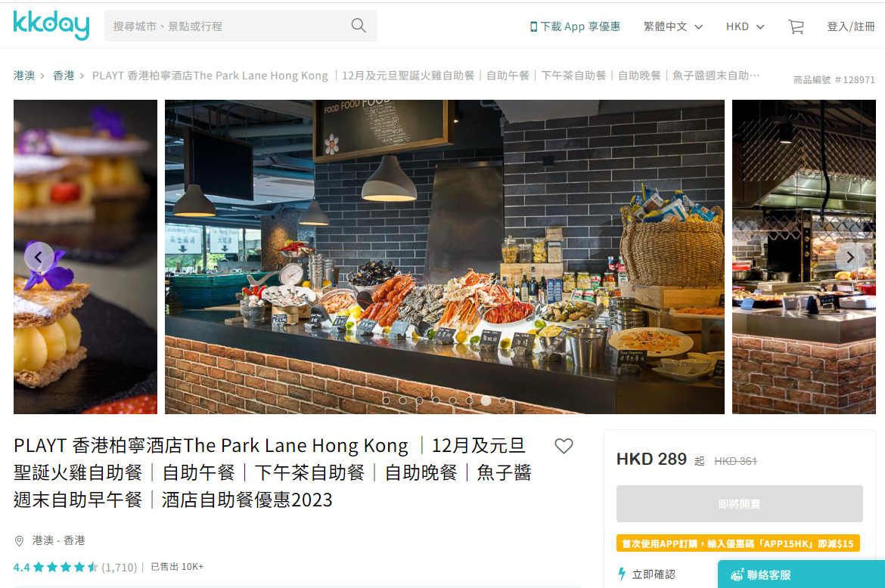Go to previous carousel image arrow
885x588 pixels.
[x=39, y=257]
